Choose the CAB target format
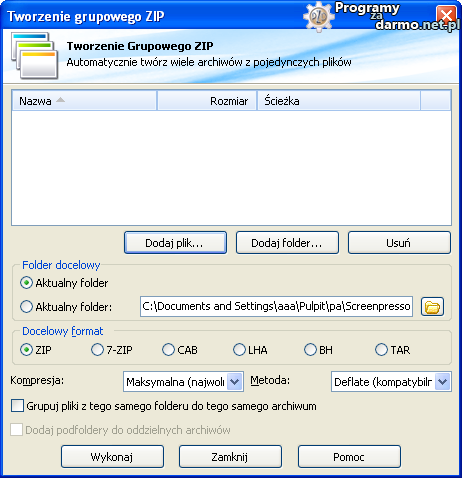The image size is (462, 478). click(x=168, y=350)
